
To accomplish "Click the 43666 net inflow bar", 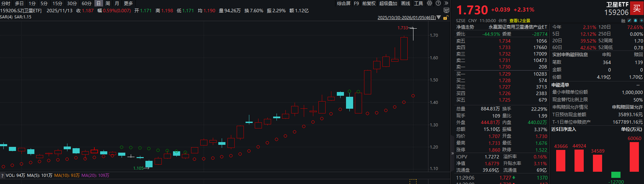I will (x=561, y=160).
